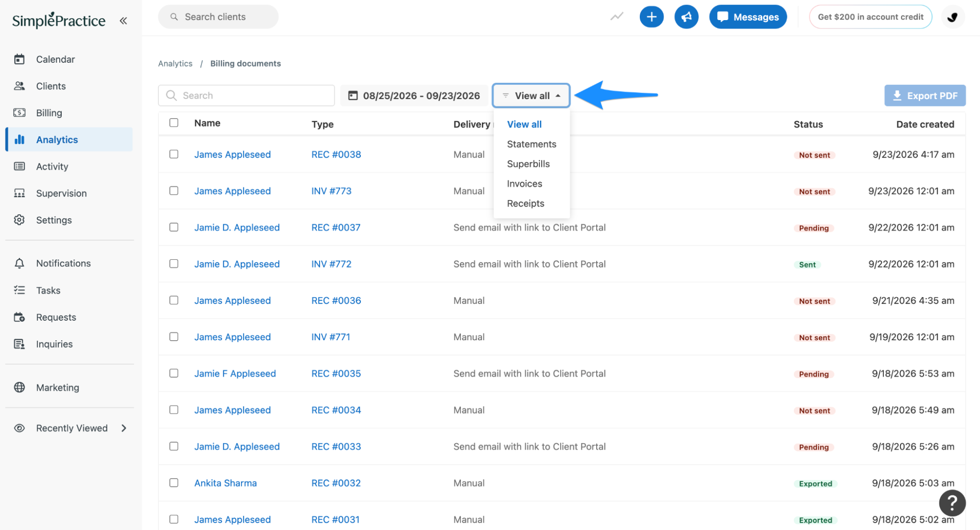Open the profile avatar menu
The width and height of the screenshot is (980, 530).
[953, 17]
